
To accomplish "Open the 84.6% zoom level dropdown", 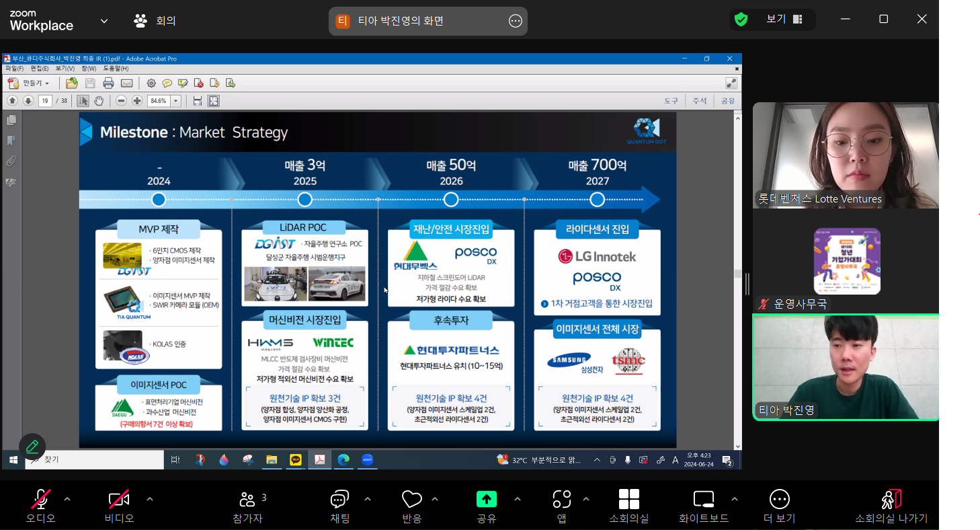I will click(x=176, y=101).
